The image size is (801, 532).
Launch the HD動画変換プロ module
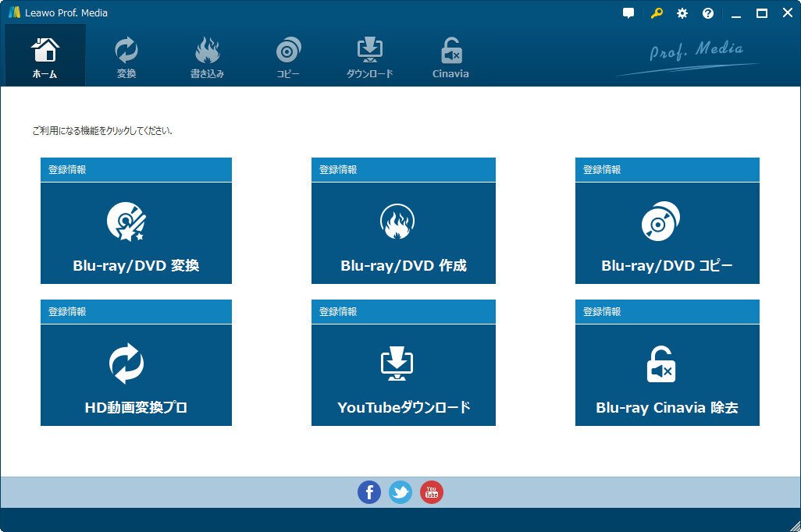click(136, 374)
